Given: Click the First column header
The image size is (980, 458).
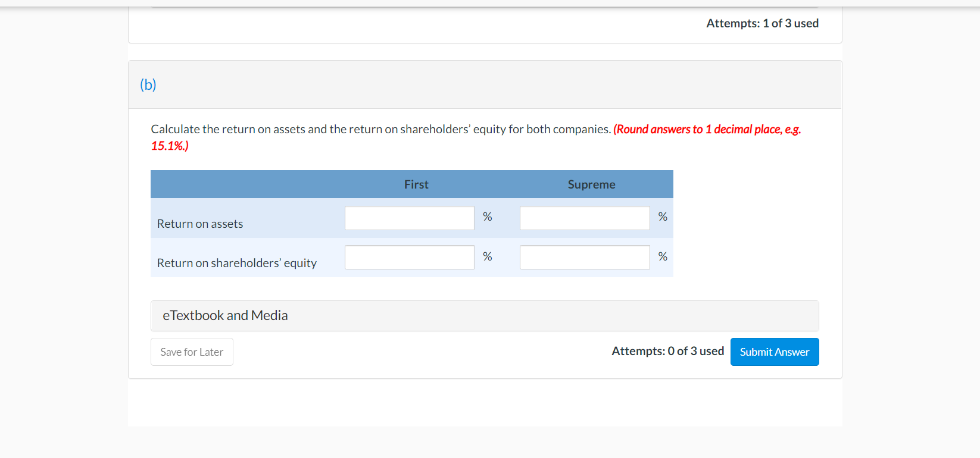Looking at the screenshot, I should (416, 184).
